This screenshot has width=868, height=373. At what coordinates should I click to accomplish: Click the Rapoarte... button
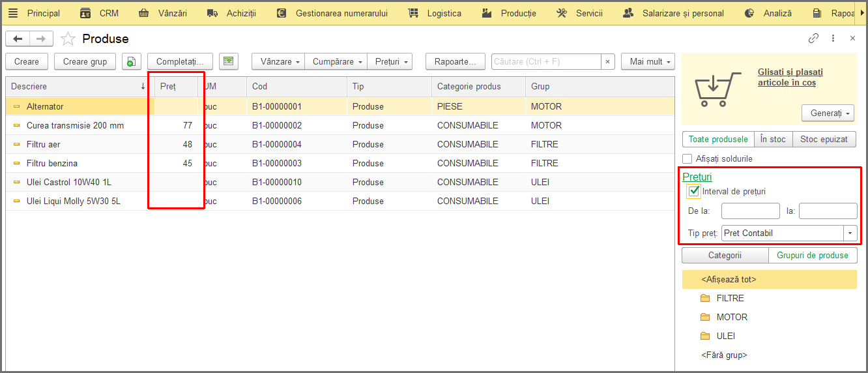point(455,61)
